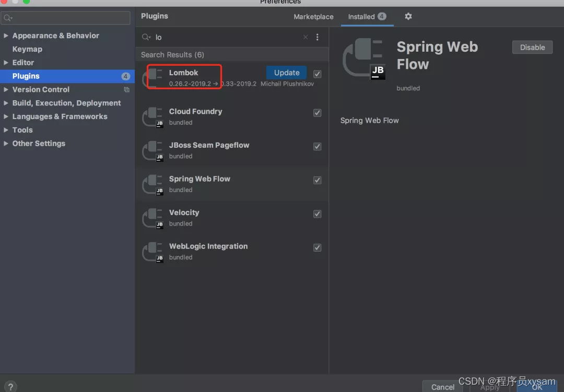Expand Appearance & Behavior section
This screenshot has height=392, width=564.
[x=6, y=35]
